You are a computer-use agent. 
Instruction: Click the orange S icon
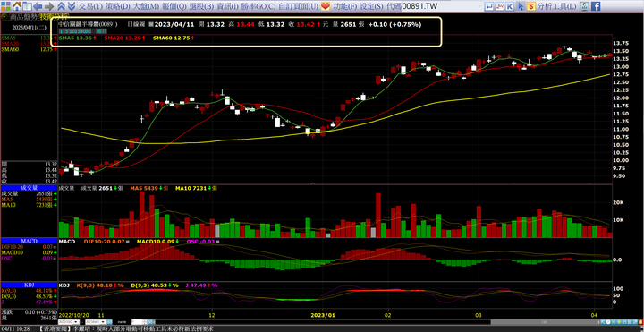(x=531, y=6)
